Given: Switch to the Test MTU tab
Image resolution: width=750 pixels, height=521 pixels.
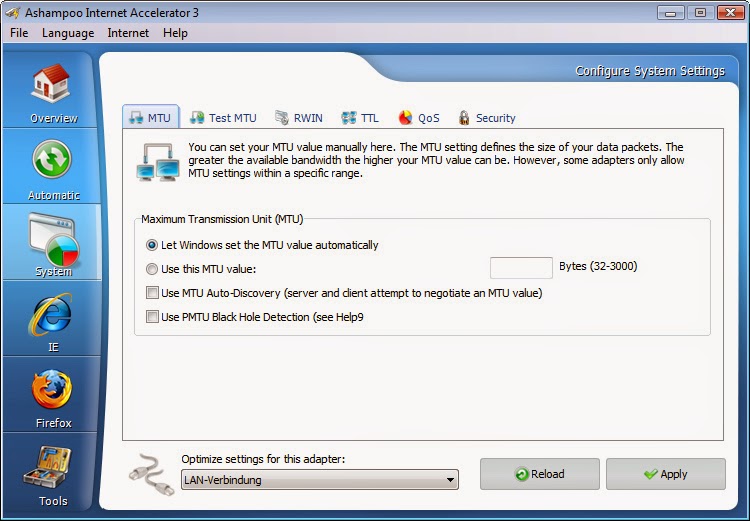Looking at the screenshot, I should [223, 118].
